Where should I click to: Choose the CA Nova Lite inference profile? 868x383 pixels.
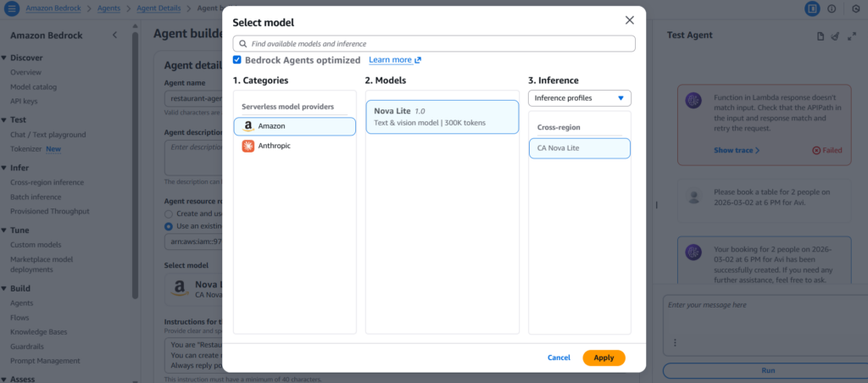pos(579,148)
